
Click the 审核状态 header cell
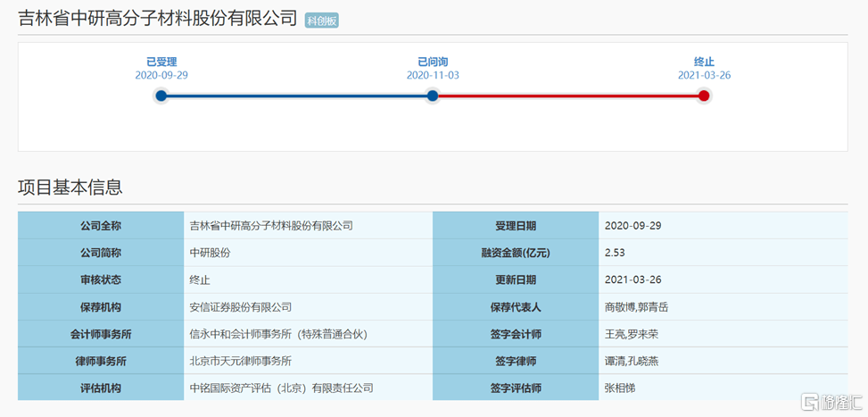(101, 279)
